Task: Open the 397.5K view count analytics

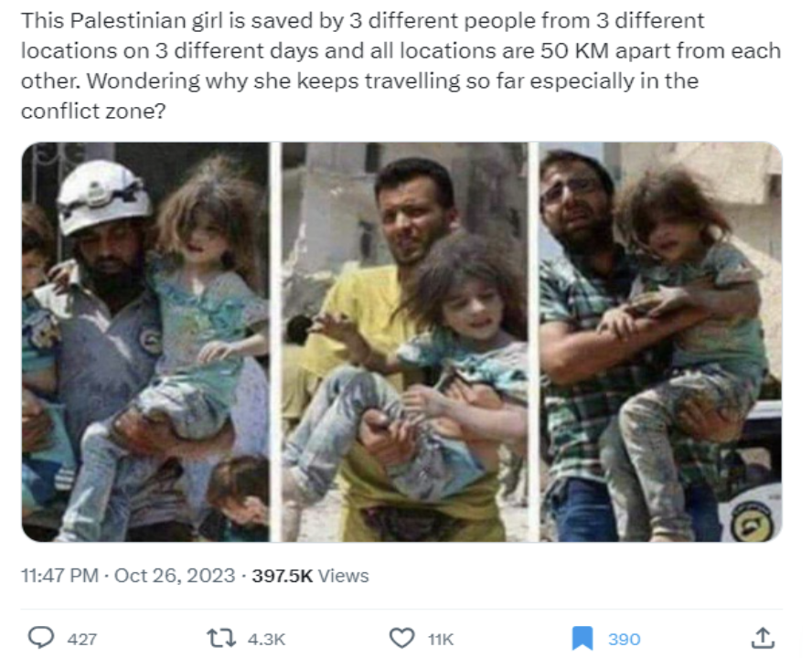Action: [x=283, y=576]
